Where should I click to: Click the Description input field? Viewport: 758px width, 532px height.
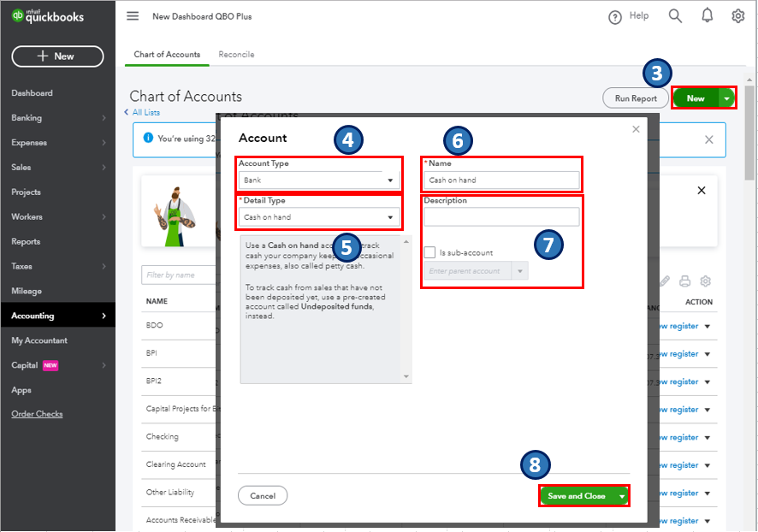[501, 217]
